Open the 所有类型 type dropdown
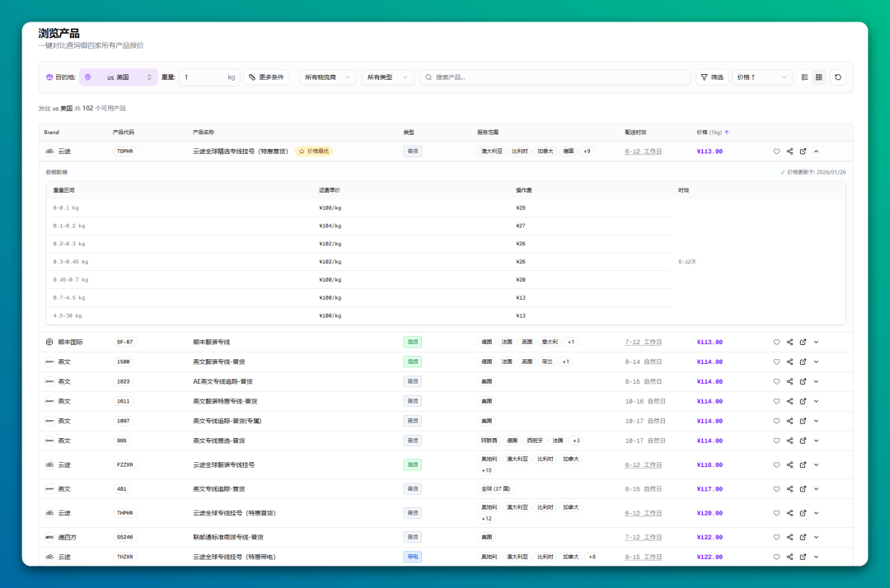 387,77
